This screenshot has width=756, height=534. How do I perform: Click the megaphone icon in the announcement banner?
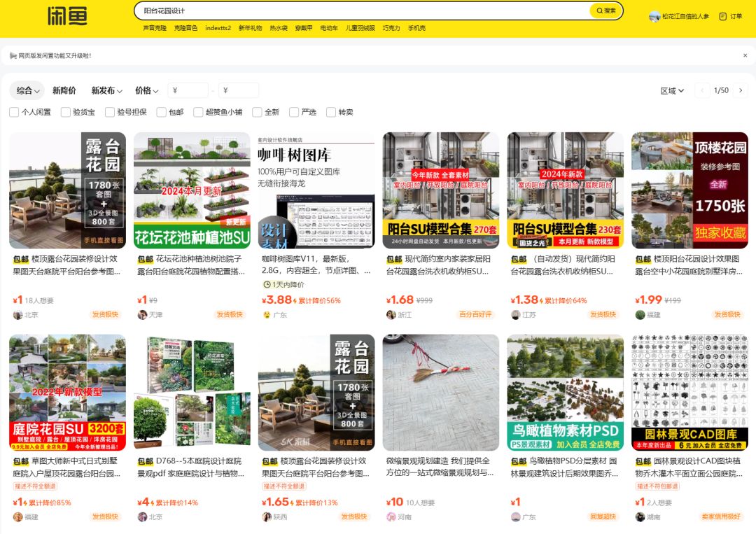pyautogui.click(x=14, y=55)
